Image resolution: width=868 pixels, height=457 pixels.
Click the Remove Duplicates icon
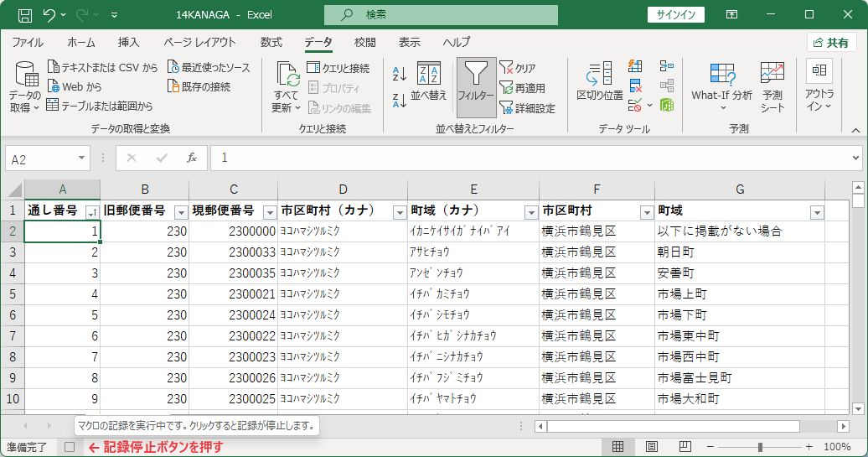tap(635, 86)
